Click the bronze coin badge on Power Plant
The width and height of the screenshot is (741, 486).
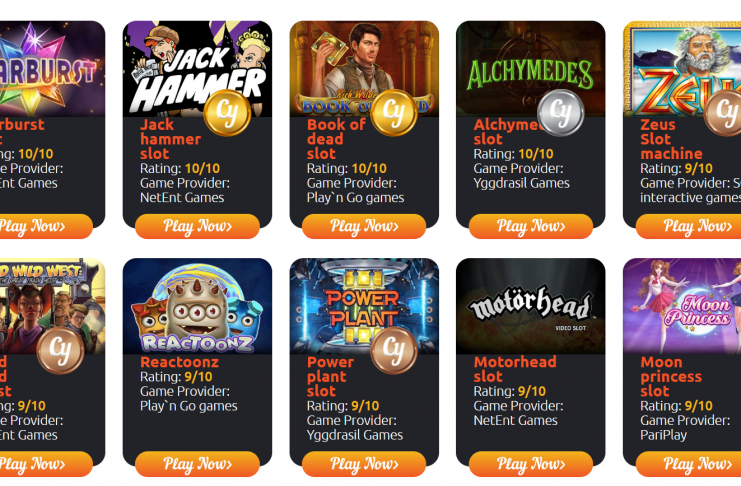[x=394, y=350]
